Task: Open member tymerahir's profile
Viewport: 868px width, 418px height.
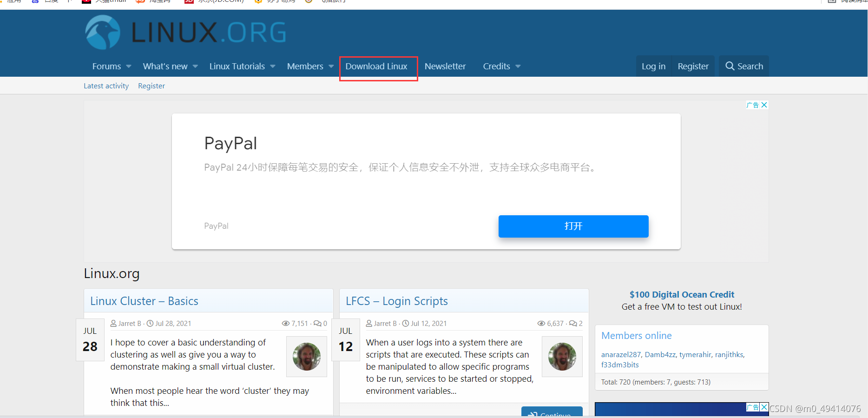Action: (x=695, y=355)
